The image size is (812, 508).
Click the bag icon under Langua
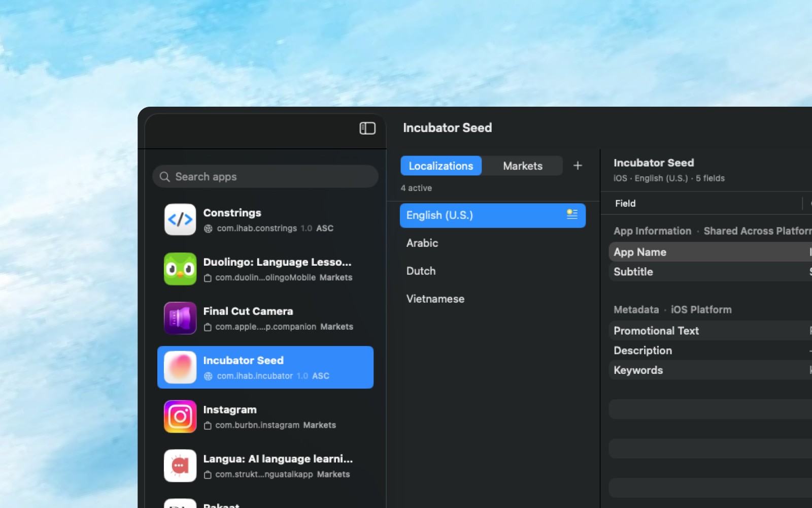pos(208,475)
